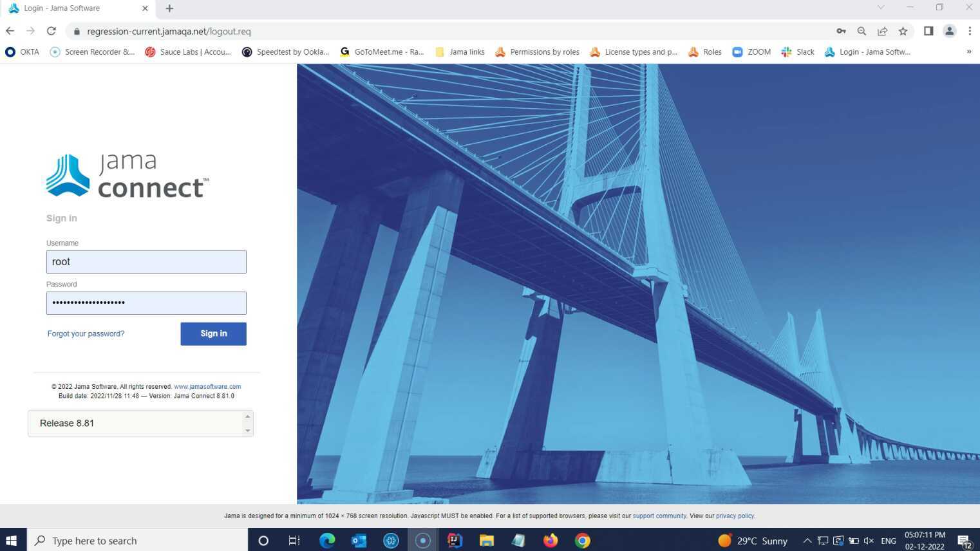Toggle the browser side panel
This screenshot has height=551, width=980.
click(x=928, y=31)
